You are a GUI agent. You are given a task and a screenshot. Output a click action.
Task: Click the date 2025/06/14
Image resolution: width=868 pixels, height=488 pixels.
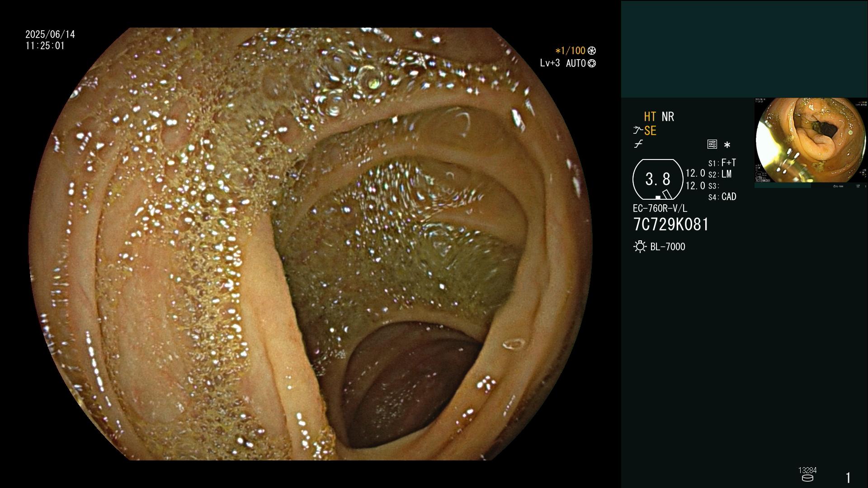tap(50, 34)
